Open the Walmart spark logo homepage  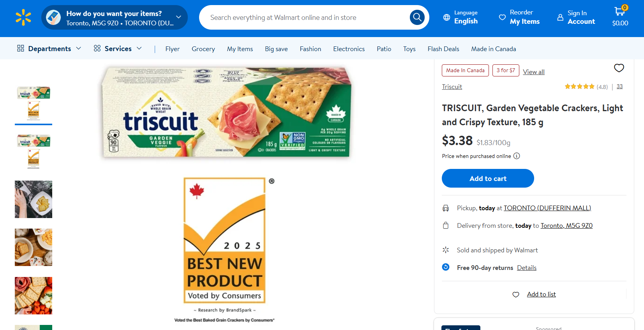[23, 18]
